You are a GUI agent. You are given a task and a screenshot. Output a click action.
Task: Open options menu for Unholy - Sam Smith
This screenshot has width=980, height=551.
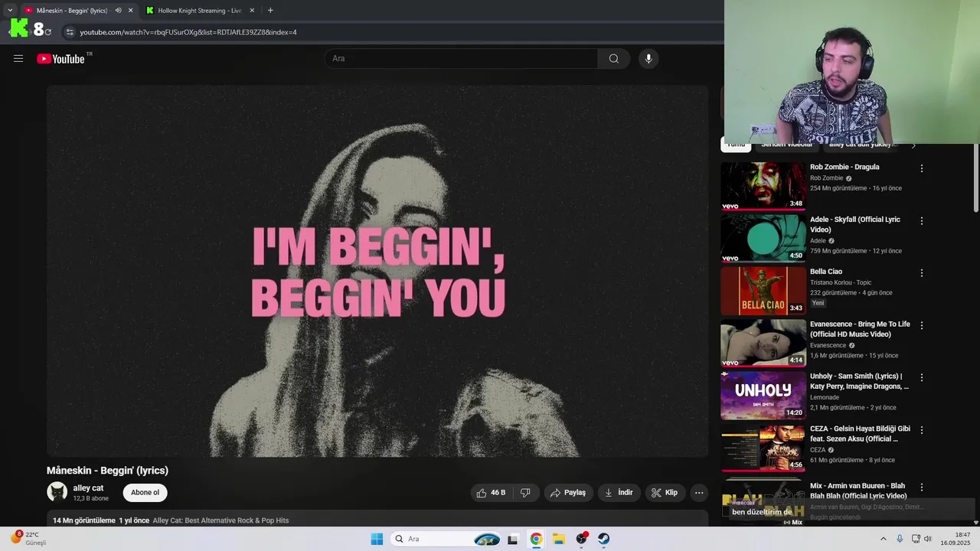pyautogui.click(x=922, y=378)
